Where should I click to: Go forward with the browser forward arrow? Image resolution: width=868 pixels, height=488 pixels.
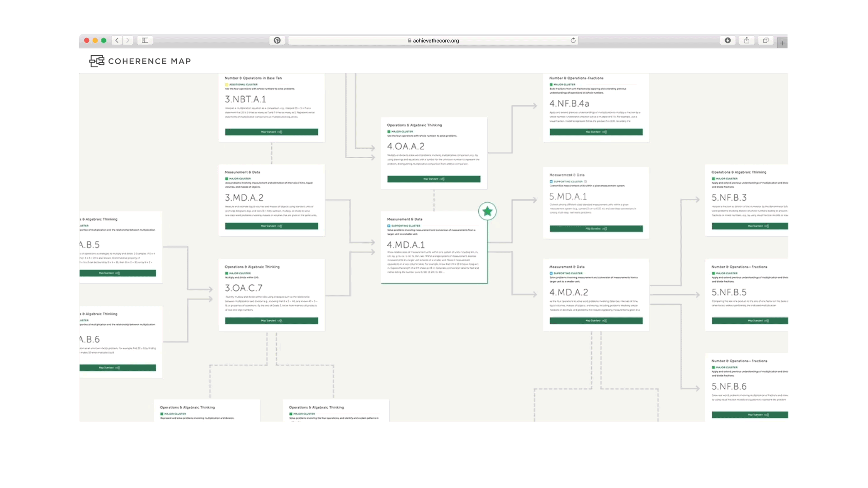coord(128,40)
